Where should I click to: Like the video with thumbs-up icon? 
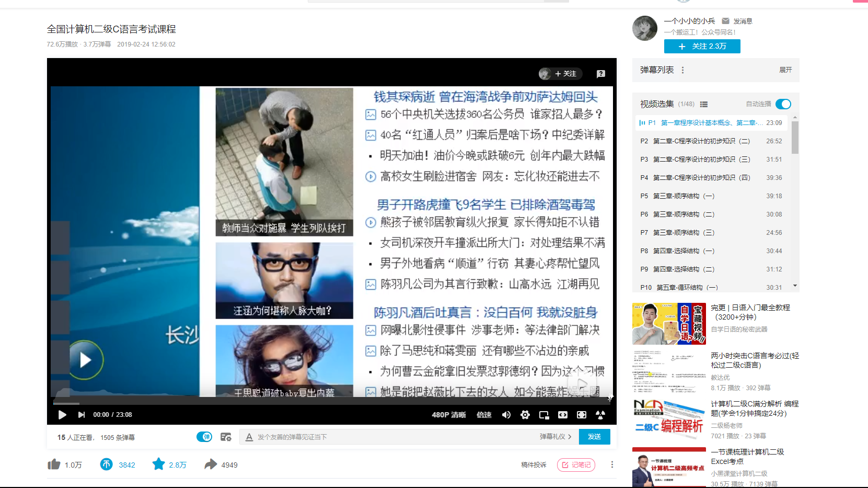(x=54, y=464)
